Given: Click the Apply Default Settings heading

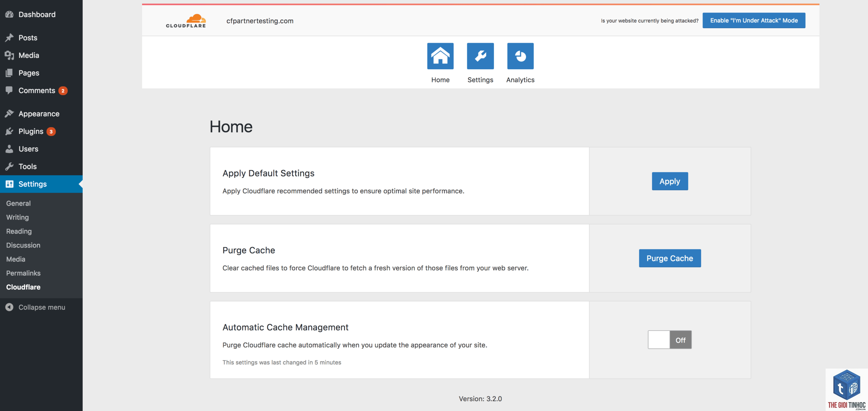Looking at the screenshot, I should pyautogui.click(x=268, y=173).
